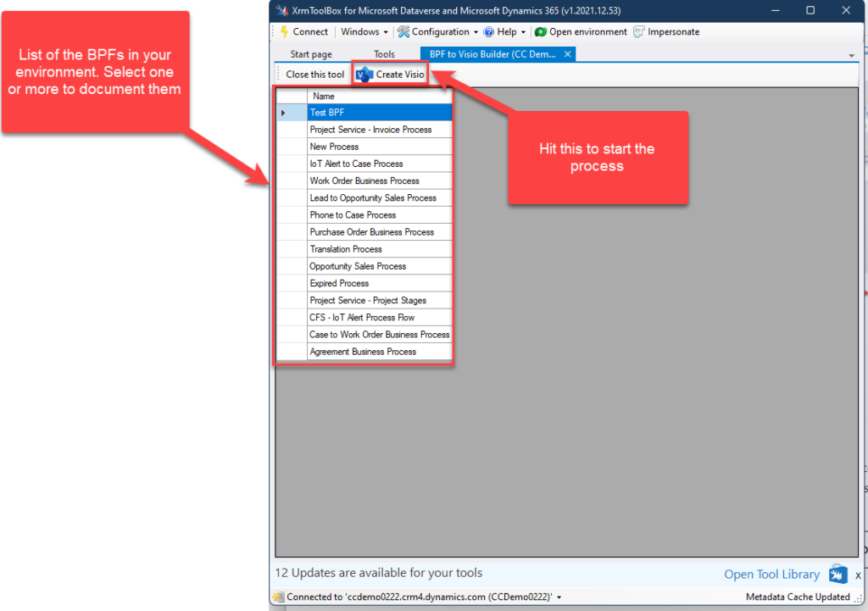Expand the Configuration dropdown arrow
The height and width of the screenshot is (611, 868).
[476, 32]
